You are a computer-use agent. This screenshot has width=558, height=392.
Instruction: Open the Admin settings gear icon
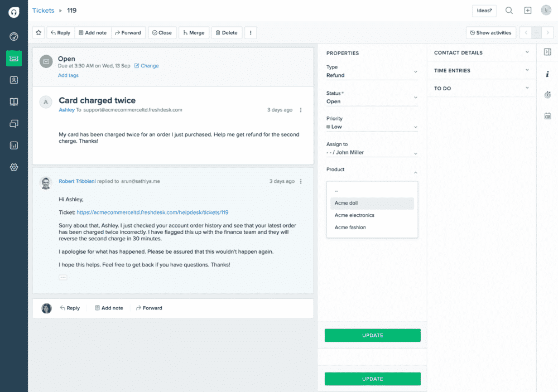coord(14,167)
